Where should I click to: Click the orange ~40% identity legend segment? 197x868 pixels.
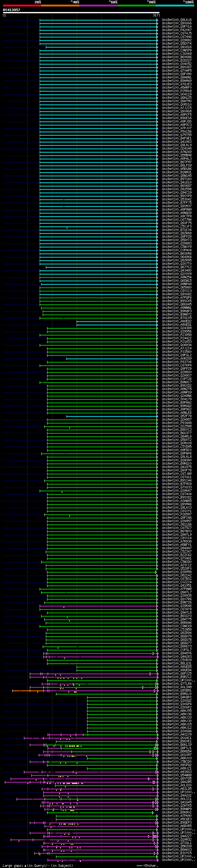(60, 6)
